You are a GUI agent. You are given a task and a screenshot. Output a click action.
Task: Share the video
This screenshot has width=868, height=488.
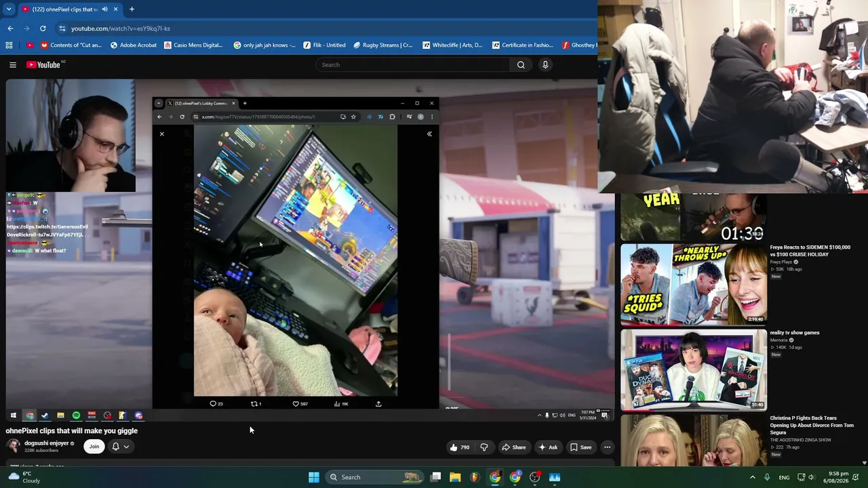513,447
